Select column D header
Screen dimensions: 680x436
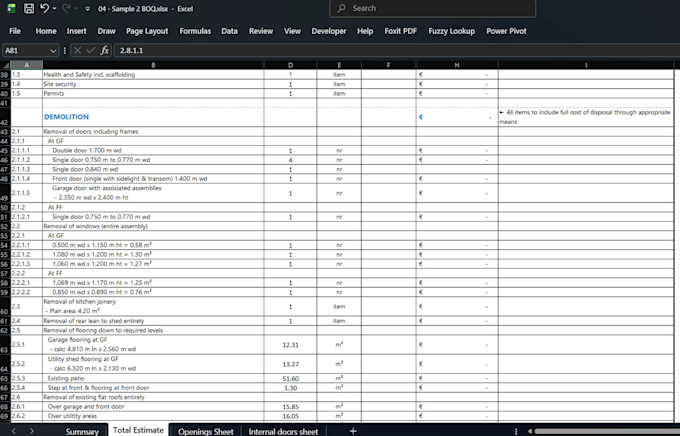pos(291,65)
